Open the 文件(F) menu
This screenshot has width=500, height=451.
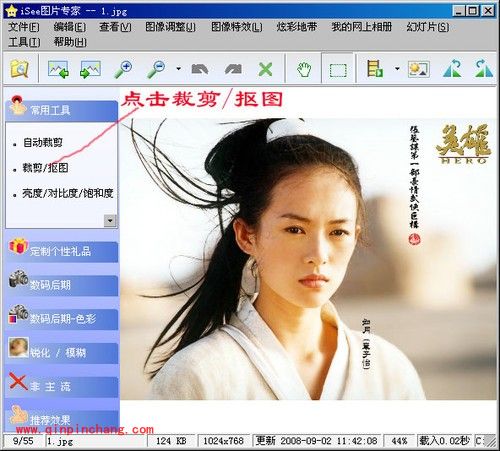pyautogui.click(x=23, y=27)
